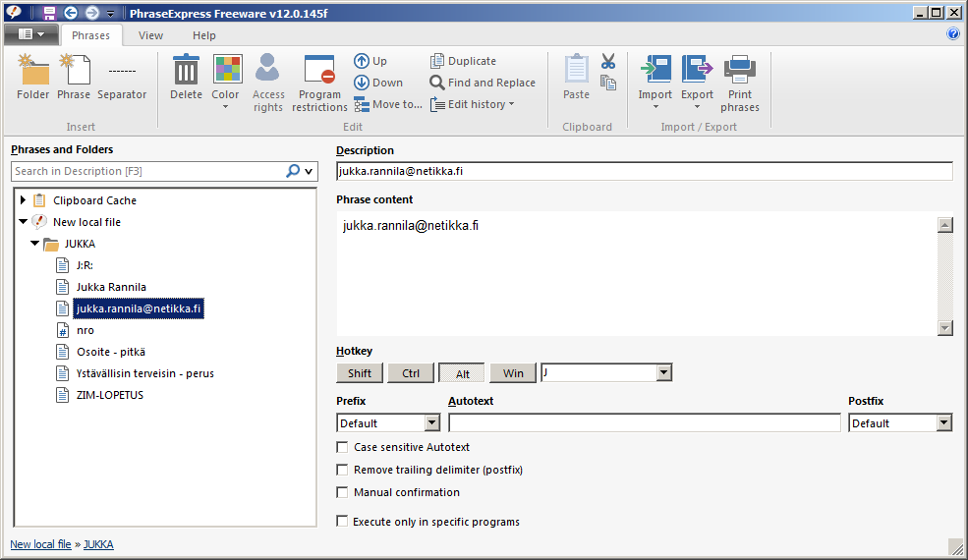Open the Help tab

tap(203, 35)
